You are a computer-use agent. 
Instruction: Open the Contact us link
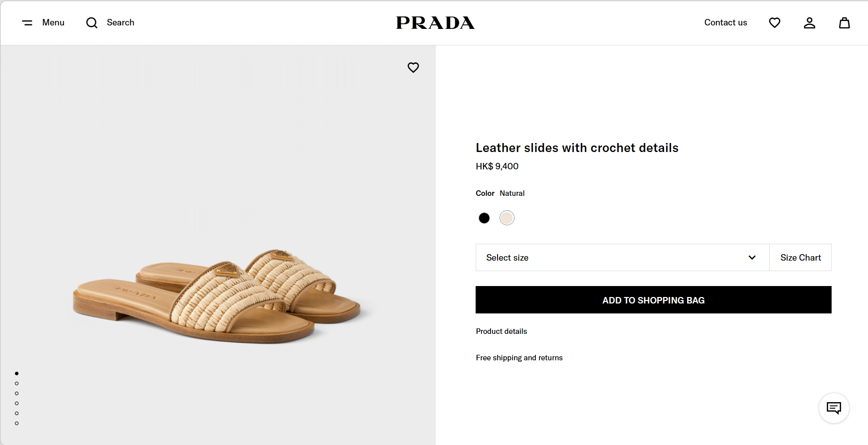(725, 23)
